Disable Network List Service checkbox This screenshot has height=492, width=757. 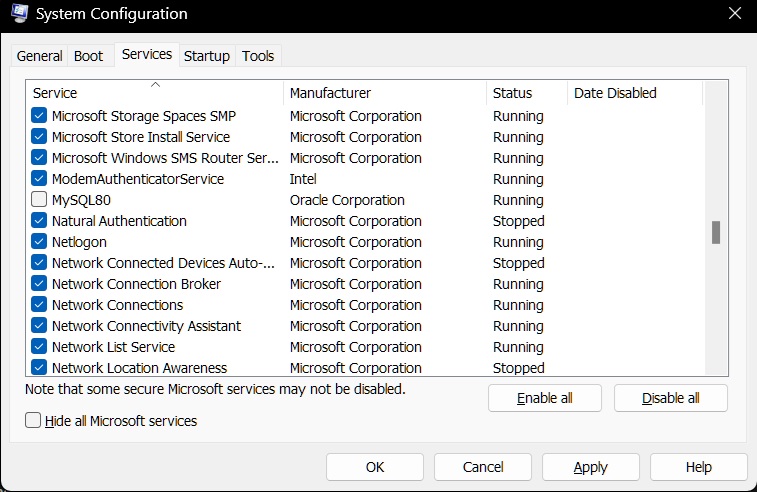[x=39, y=347]
